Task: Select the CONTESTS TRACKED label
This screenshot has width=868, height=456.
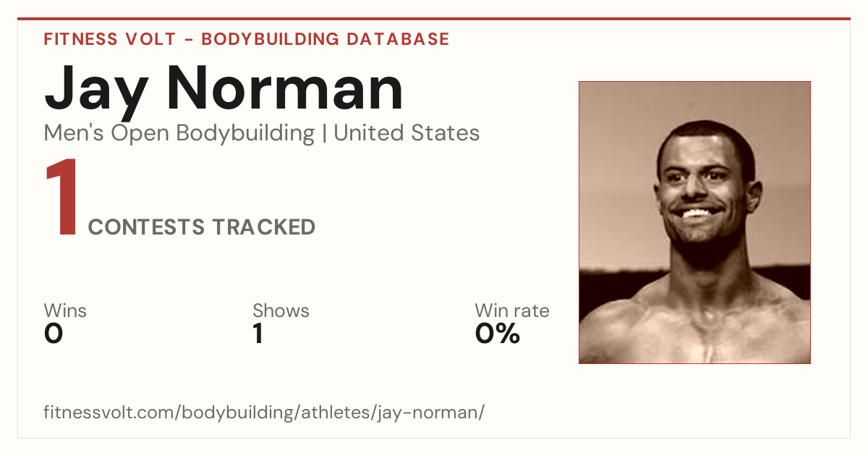Action: 201,227
